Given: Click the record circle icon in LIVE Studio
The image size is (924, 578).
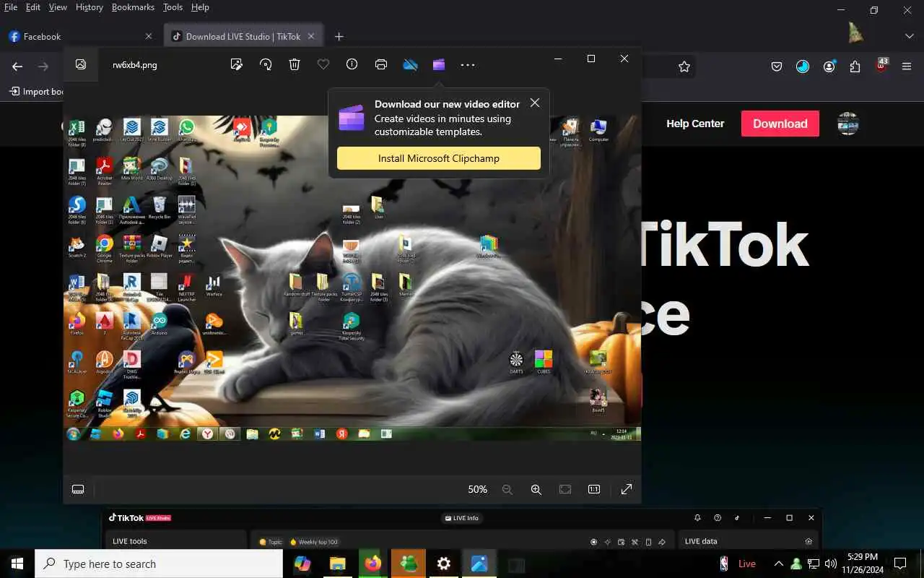Looking at the screenshot, I should pos(594,542).
